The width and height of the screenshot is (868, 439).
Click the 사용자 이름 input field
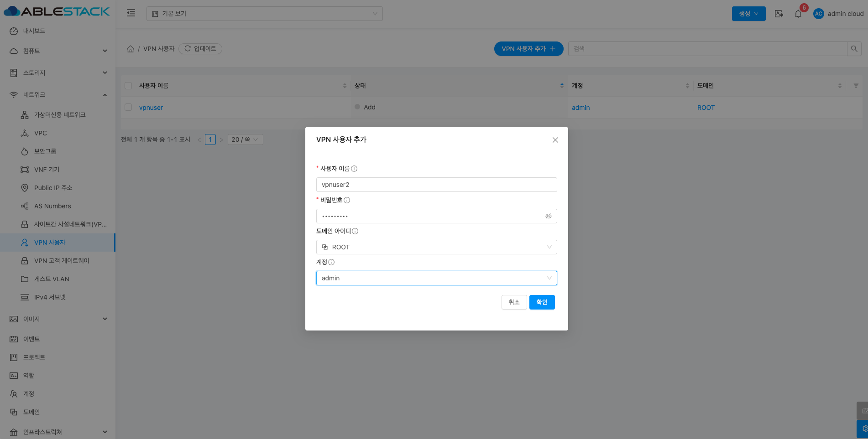click(x=436, y=185)
